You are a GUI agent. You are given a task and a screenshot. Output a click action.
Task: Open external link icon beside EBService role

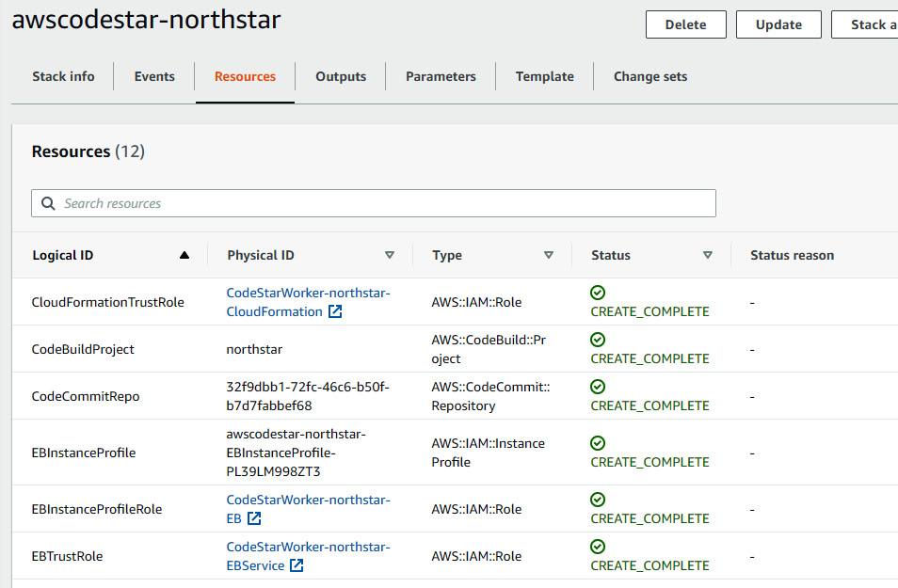297,565
